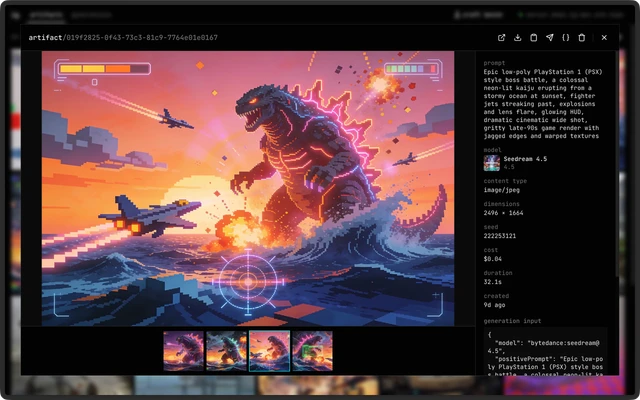
Task: Open artifact in new window icon
Action: click(x=501, y=38)
